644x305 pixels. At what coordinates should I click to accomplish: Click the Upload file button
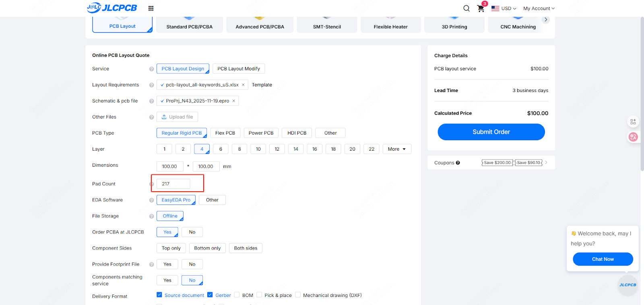tap(177, 117)
